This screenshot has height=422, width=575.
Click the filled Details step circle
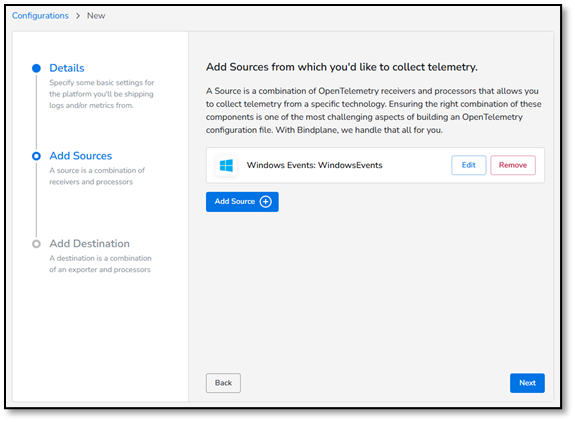coord(36,68)
